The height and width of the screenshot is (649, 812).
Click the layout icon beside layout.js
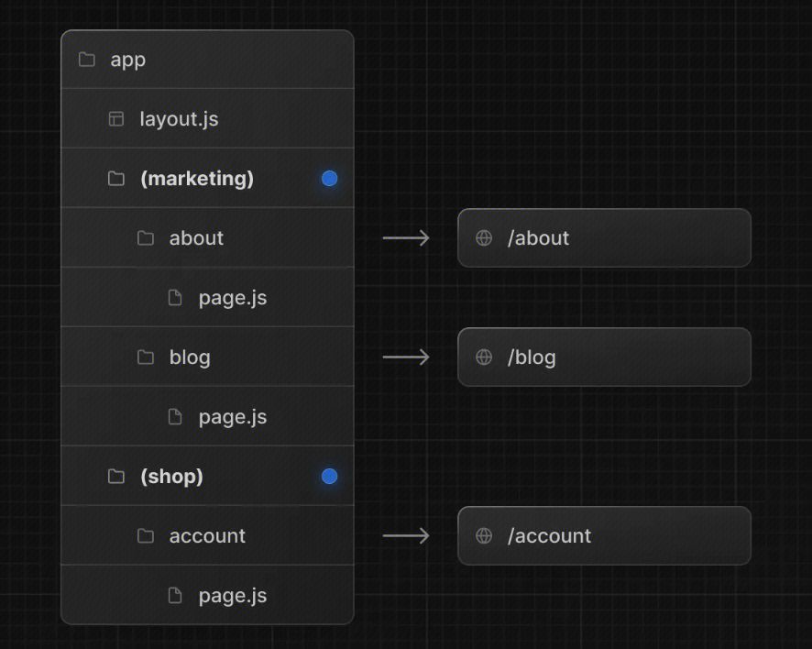pyautogui.click(x=116, y=119)
